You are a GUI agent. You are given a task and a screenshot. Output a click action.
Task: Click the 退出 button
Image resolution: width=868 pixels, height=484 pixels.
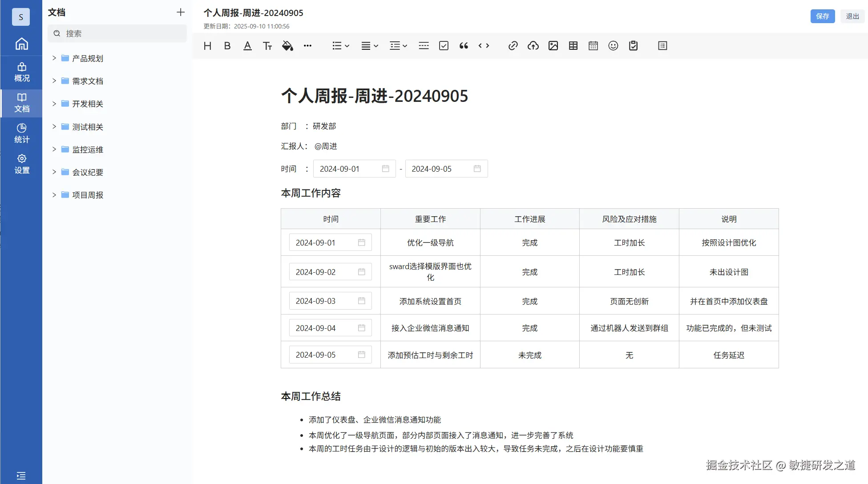(x=852, y=16)
